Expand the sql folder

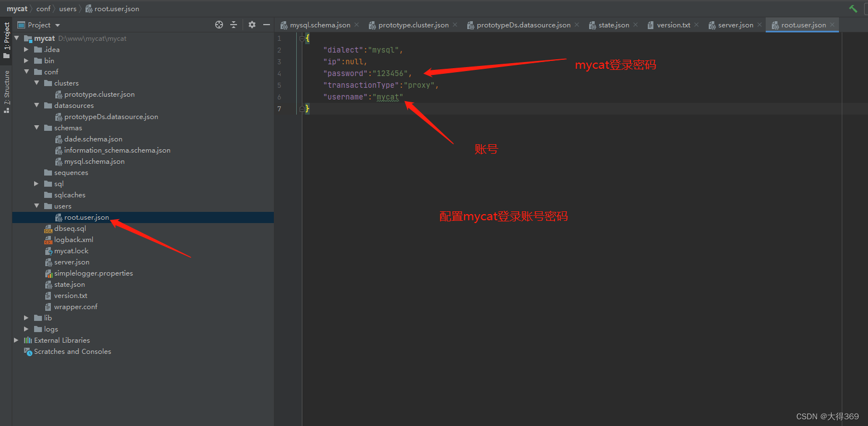click(36, 184)
